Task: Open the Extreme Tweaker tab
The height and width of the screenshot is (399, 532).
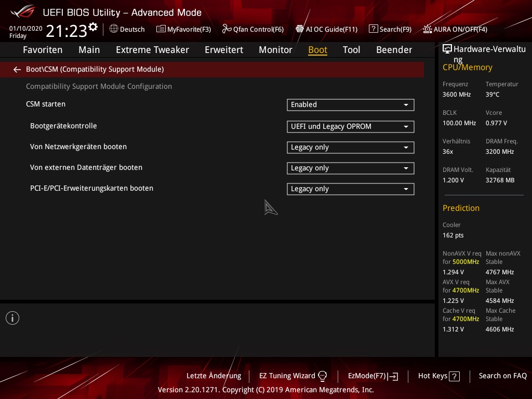Action: [x=152, y=50]
